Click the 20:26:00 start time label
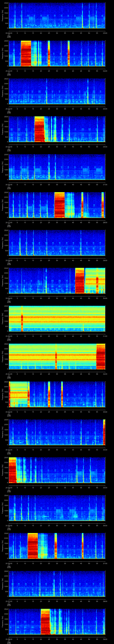Viewport: 114px width, 644px height. (9, 184)
